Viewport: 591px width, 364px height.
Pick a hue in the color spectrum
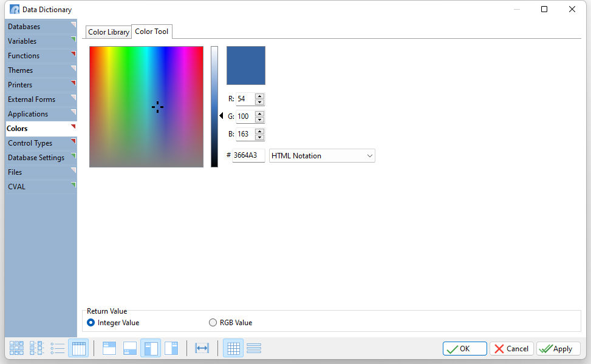pos(146,107)
